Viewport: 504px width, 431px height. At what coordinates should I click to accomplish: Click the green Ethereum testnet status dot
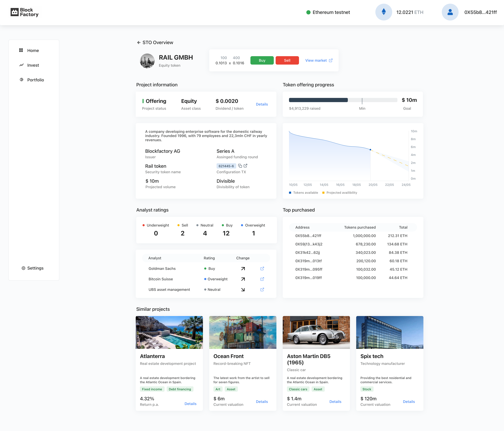[308, 12]
